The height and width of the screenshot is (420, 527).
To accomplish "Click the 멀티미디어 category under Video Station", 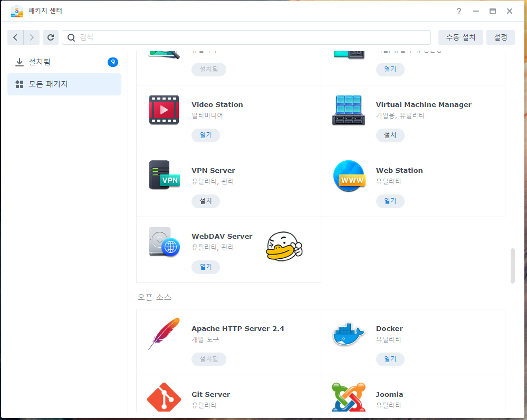I will click(207, 115).
